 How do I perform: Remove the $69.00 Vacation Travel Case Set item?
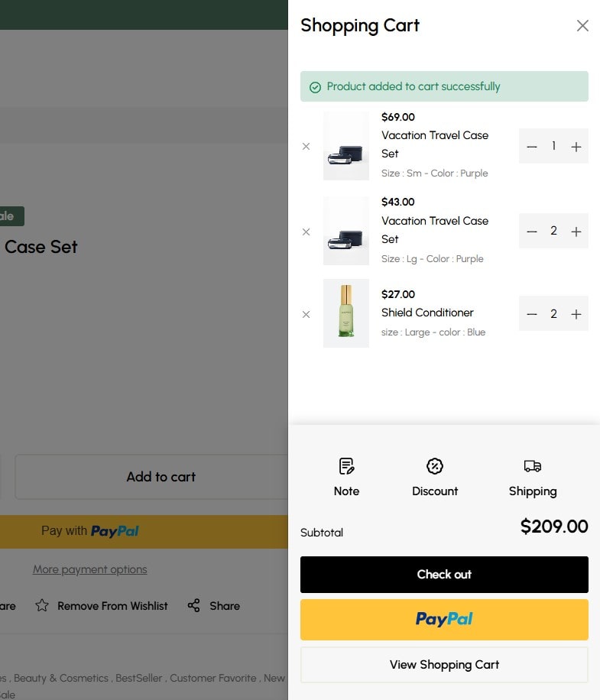pos(306,147)
